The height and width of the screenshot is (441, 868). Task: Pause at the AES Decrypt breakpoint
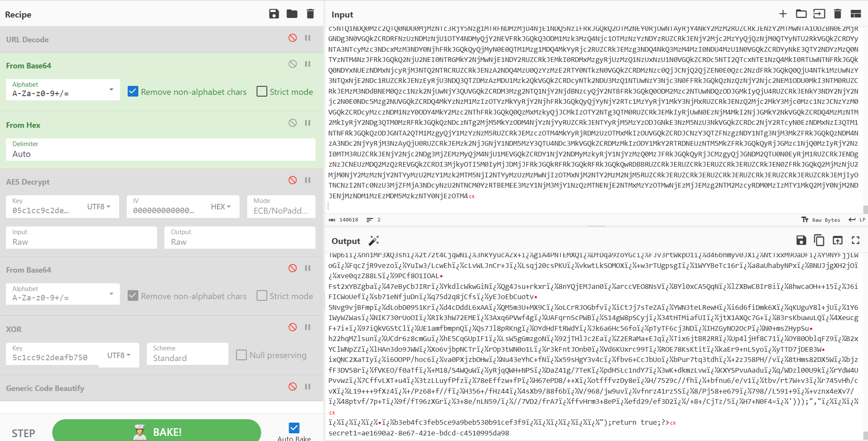[307, 180]
